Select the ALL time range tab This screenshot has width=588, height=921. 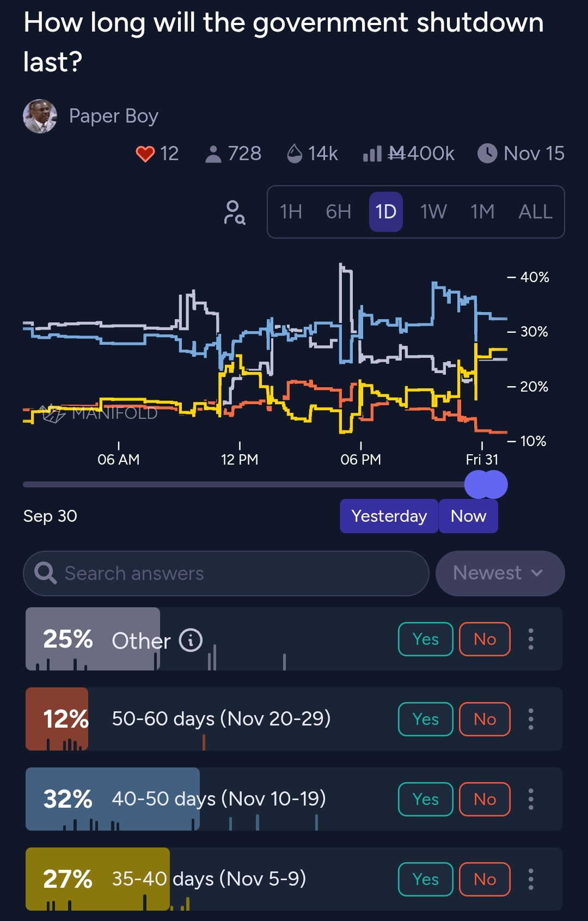(535, 212)
